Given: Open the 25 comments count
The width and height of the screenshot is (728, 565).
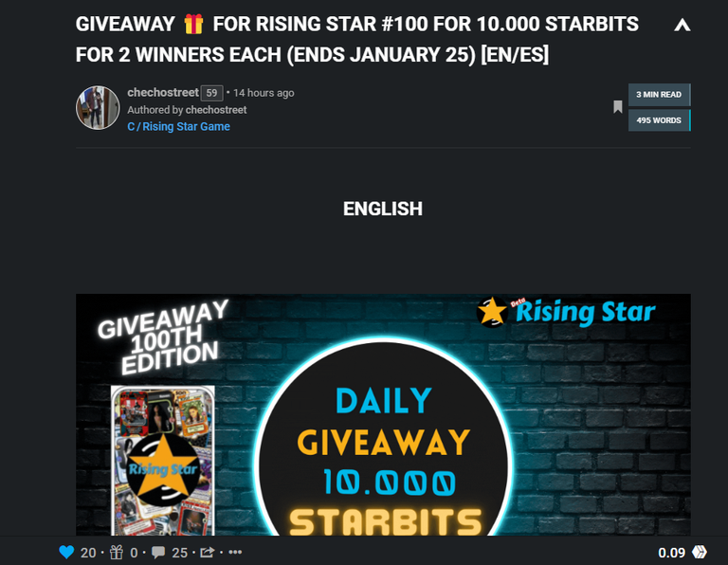Looking at the screenshot, I should pos(180,553).
